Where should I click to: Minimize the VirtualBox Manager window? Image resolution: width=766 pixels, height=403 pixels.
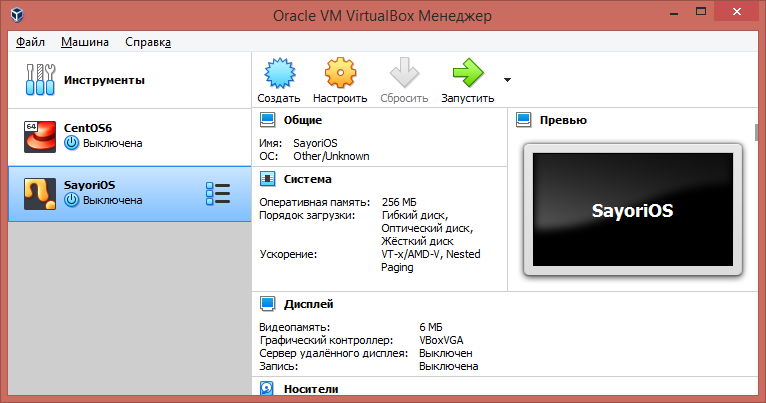tap(674, 13)
